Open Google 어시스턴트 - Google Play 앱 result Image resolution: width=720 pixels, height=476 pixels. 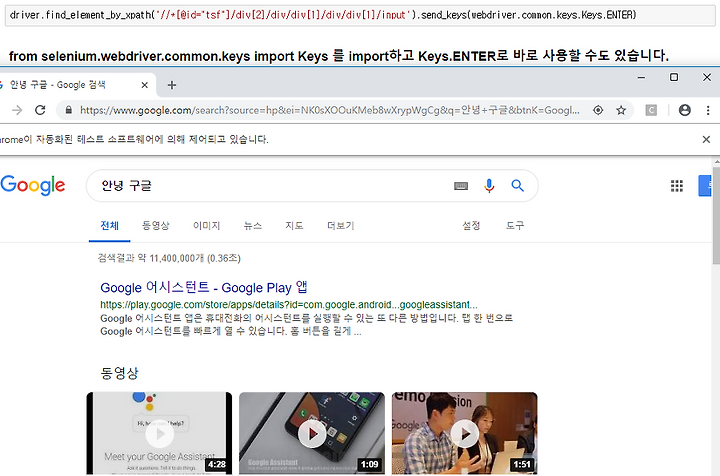coord(204,287)
